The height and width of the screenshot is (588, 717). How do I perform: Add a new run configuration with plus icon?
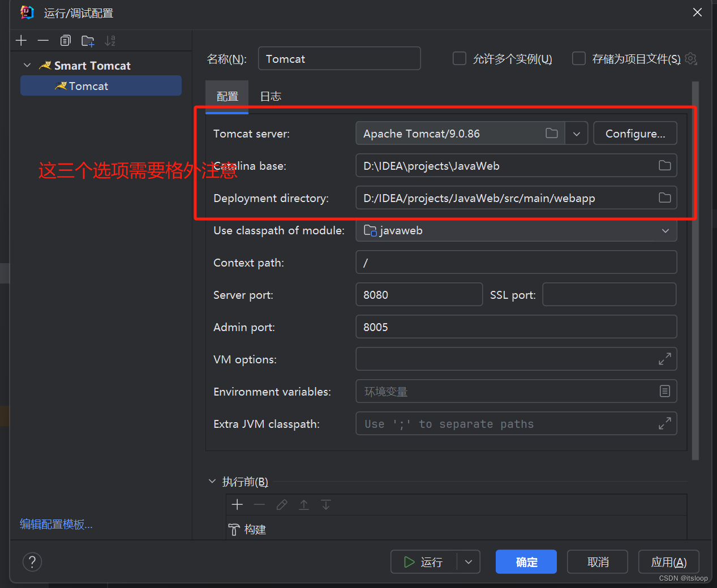coord(22,41)
